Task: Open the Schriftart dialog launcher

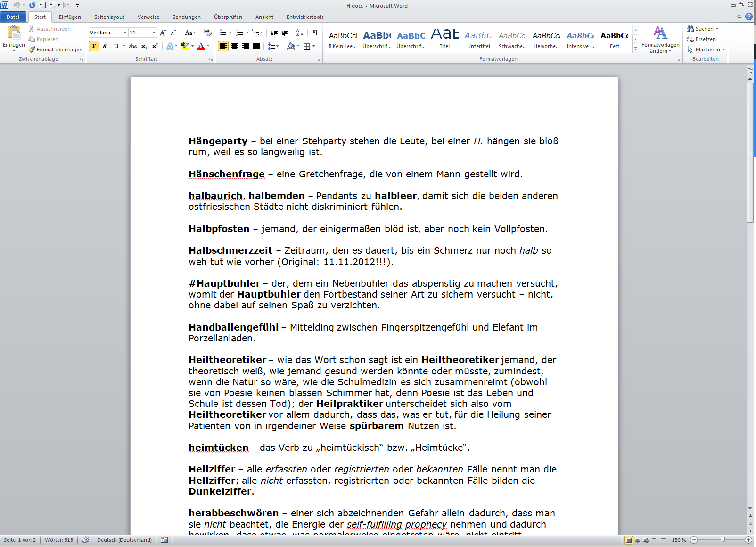Action: 211,59
